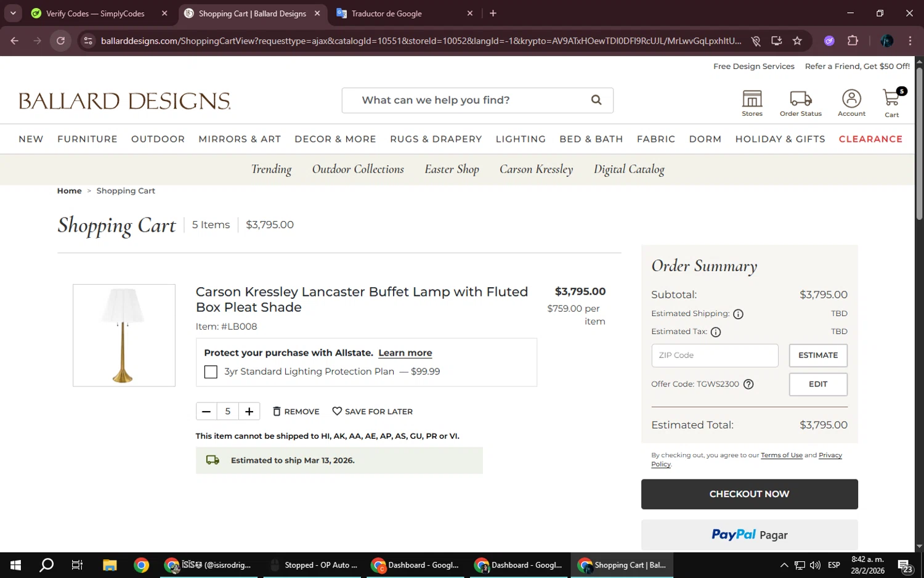Image resolution: width=924 pixels, height=578 pixels.
Task: Open the CLEARANCE menu
Action: coord(870,139)
